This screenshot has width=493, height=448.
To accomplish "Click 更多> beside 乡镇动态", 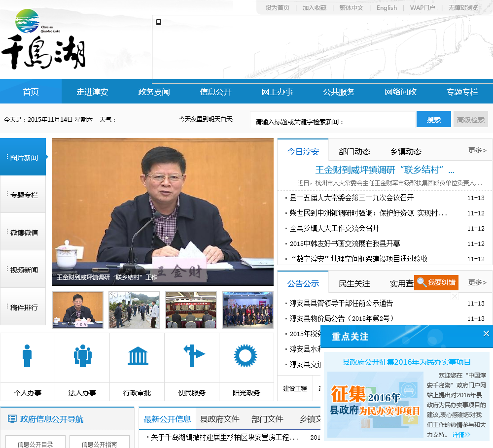I will point(477,150).
